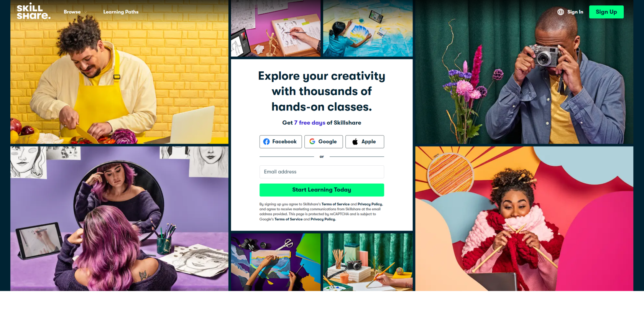
Task: Click the green Sign Up button
Action: pos(606,12)
